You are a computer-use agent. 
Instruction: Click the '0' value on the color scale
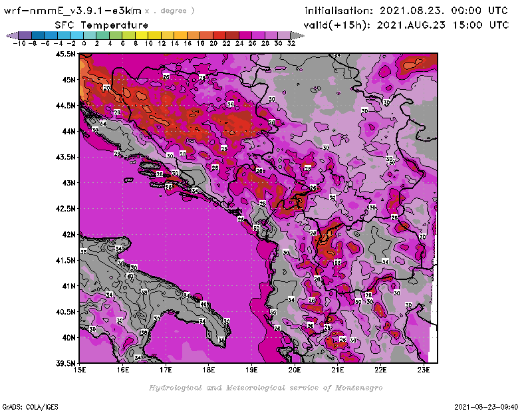pyautogui.click(x=84, y=43)
